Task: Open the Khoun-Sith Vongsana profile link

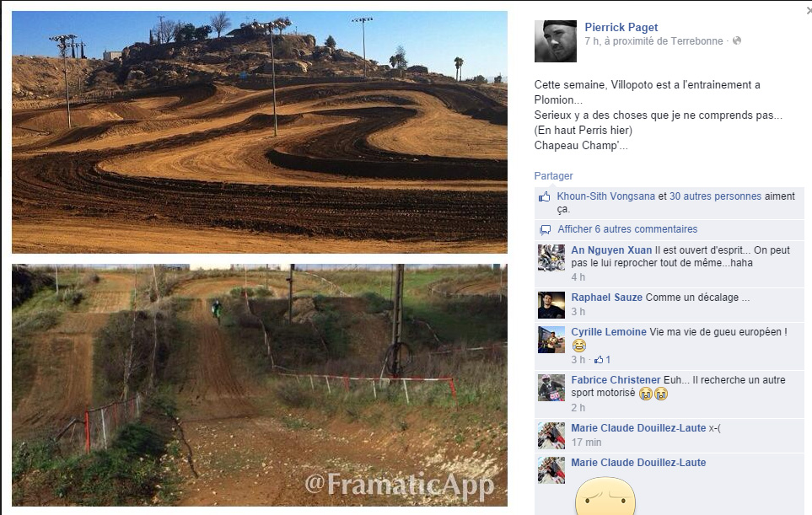Action: (606, 196)
